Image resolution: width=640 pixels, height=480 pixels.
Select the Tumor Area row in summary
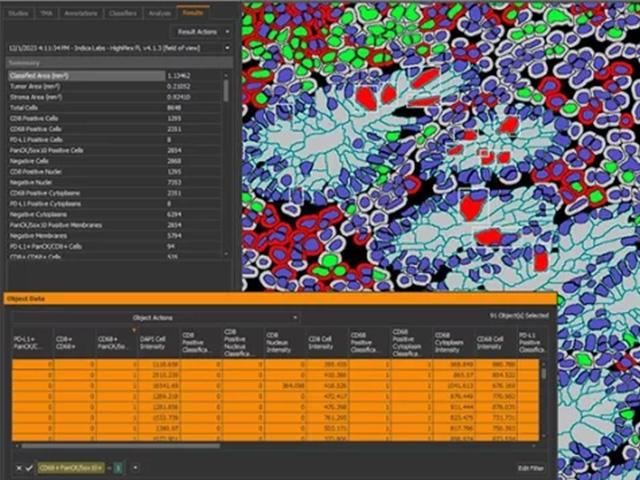[x=114, y=86]
